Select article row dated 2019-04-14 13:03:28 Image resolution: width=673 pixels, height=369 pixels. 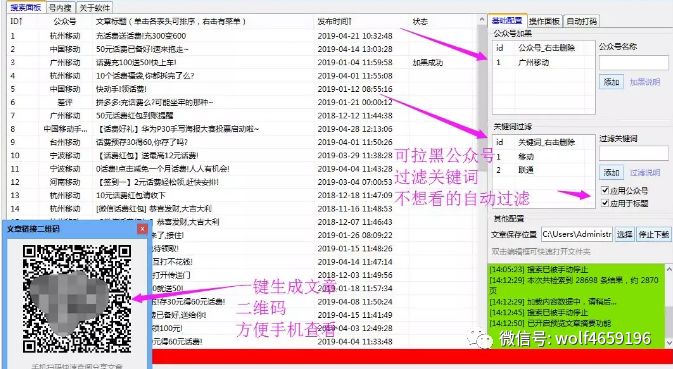tap(243, 49)
